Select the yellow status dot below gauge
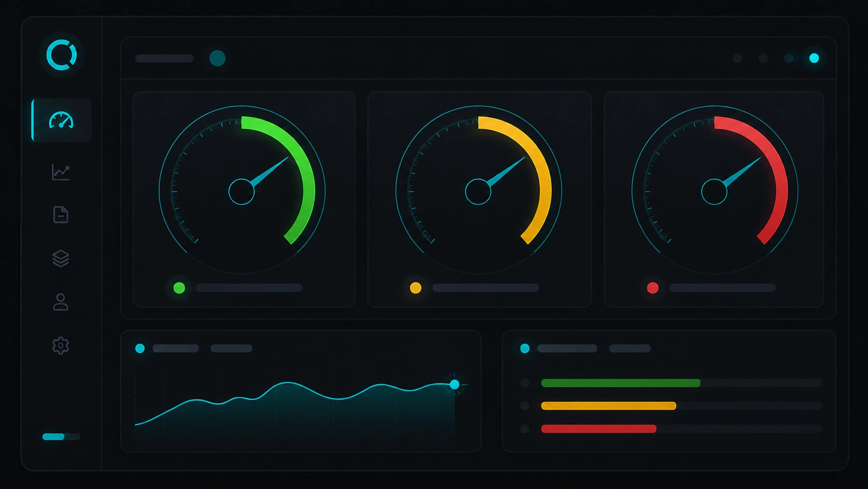Screen dimensions: 868x489 (416, 288)
